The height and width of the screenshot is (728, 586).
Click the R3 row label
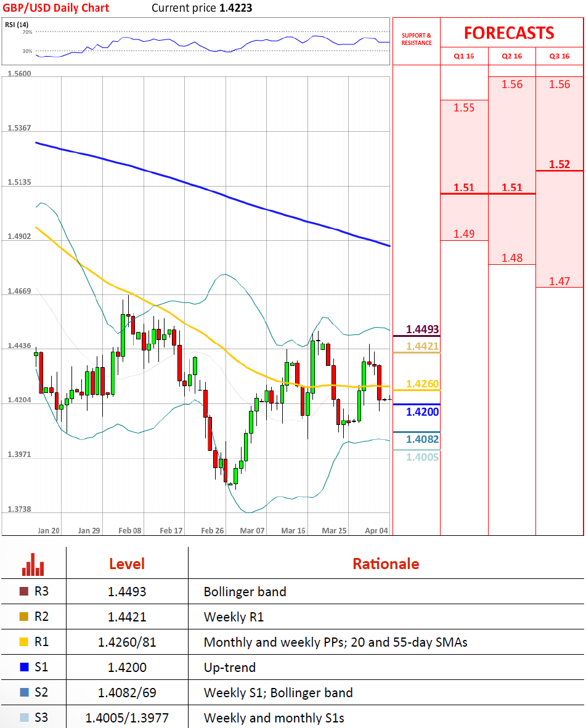click(x=41, y=591)
